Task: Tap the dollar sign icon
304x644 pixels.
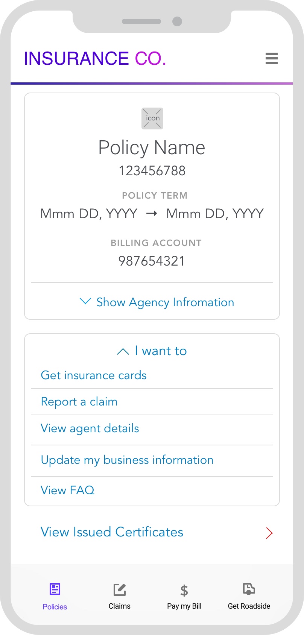Action: point(184,590)
